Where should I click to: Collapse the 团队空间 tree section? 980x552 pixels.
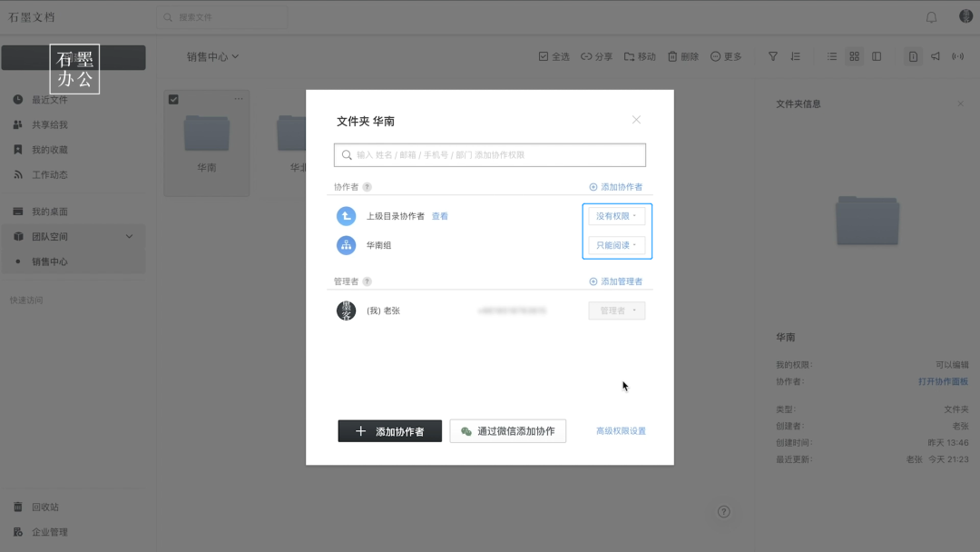point(128,235)
